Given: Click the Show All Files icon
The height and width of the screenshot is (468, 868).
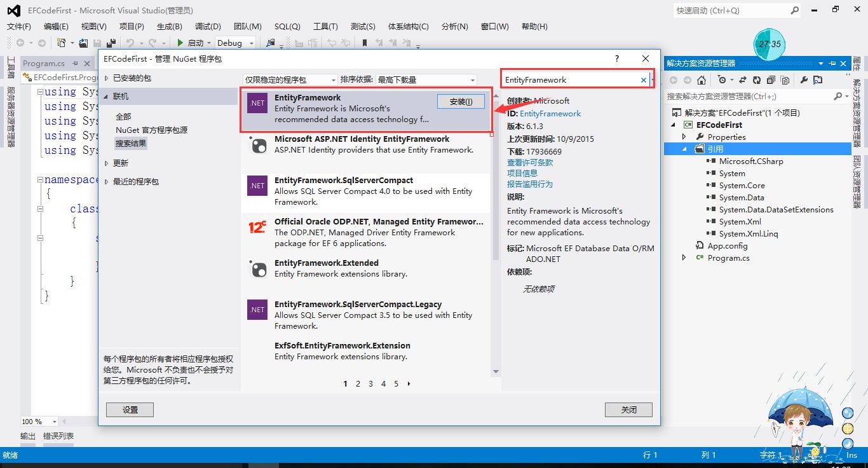Looking at the screenshot, I should 785,80.
